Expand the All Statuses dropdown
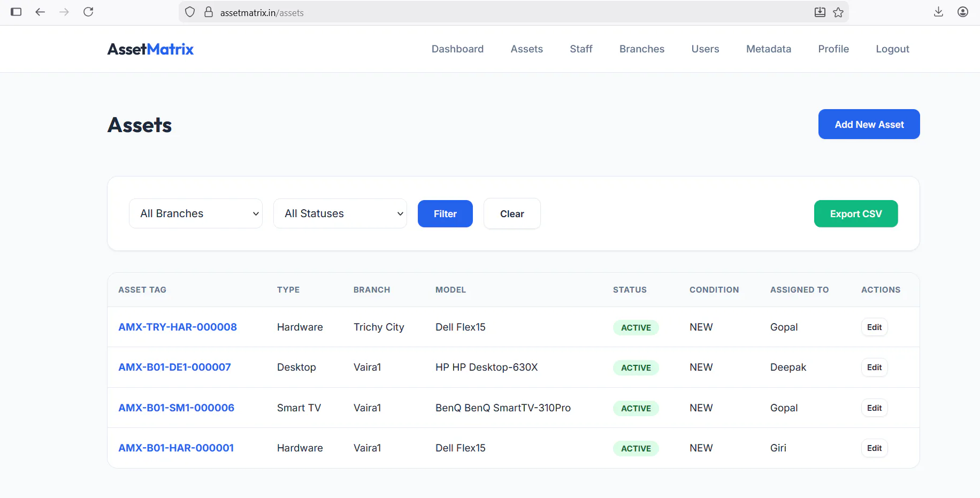980x498 pixels. coord(340,213)
